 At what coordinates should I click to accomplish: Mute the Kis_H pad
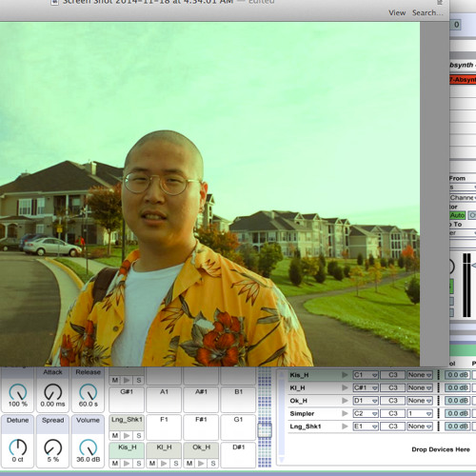pyautogui.click(x=115, y=464)
